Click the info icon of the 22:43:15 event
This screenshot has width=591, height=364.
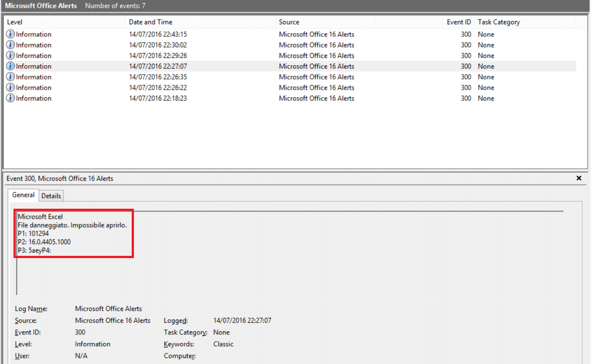pos(11,34)
